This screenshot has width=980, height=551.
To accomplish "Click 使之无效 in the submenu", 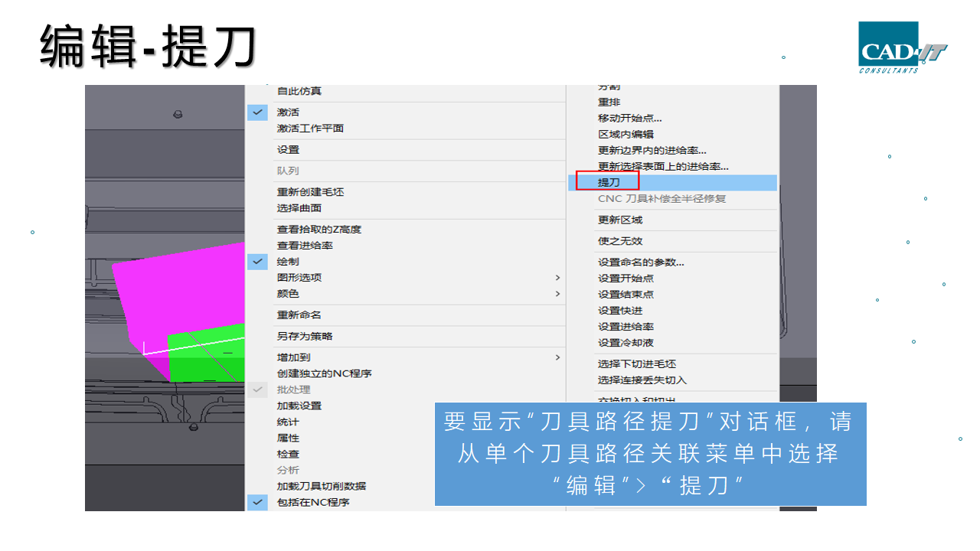I will point(620,241).
